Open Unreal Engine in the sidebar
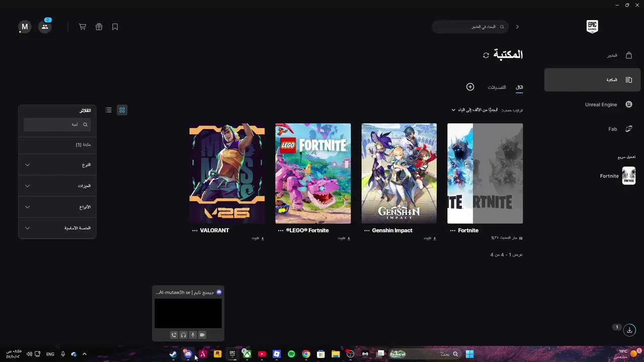 point(593,105)
